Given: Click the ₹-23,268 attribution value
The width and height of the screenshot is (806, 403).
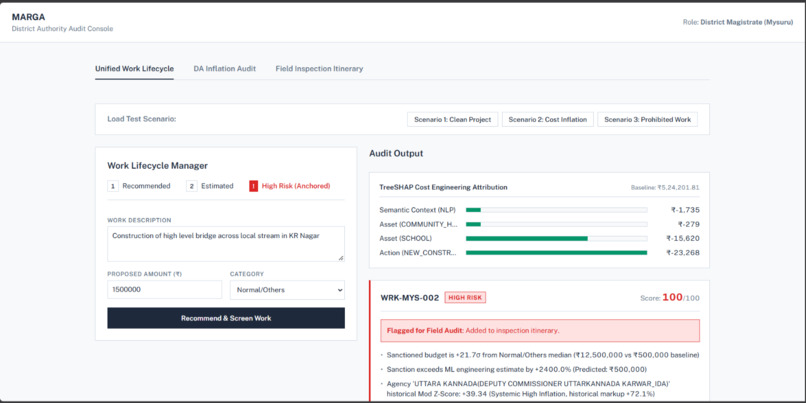Looking at the screenshot, I should pyautogui.click(x=683, y=252).
